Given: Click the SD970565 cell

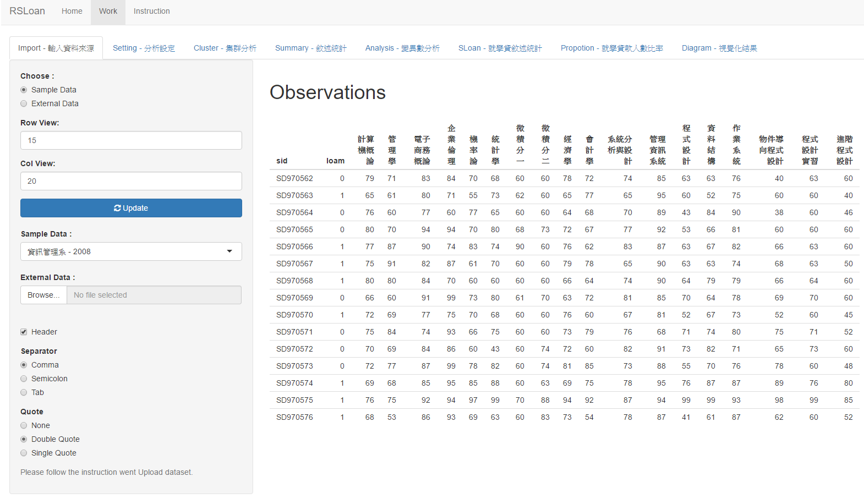Looking at the screenshot, I should [x=294, y=229].
